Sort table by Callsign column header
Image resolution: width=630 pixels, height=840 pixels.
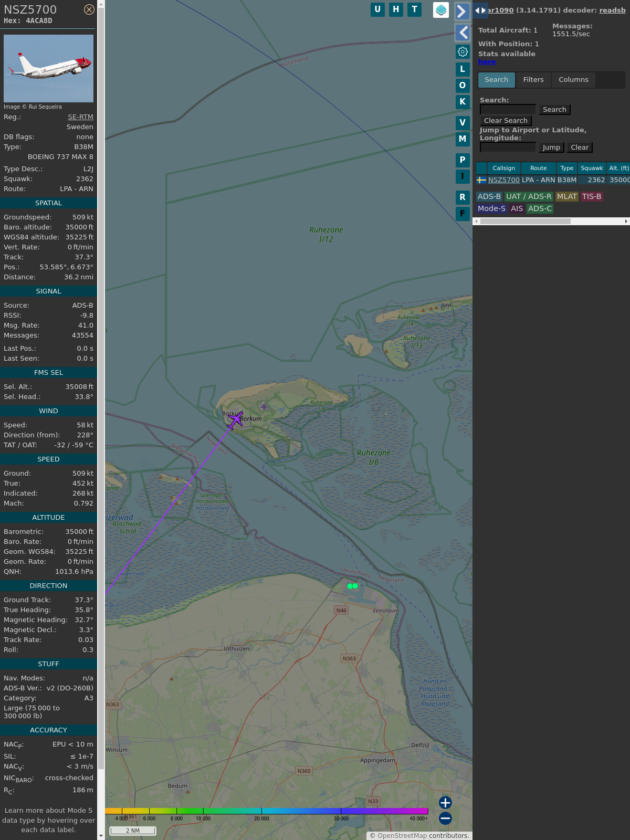[x=503, y=168]
